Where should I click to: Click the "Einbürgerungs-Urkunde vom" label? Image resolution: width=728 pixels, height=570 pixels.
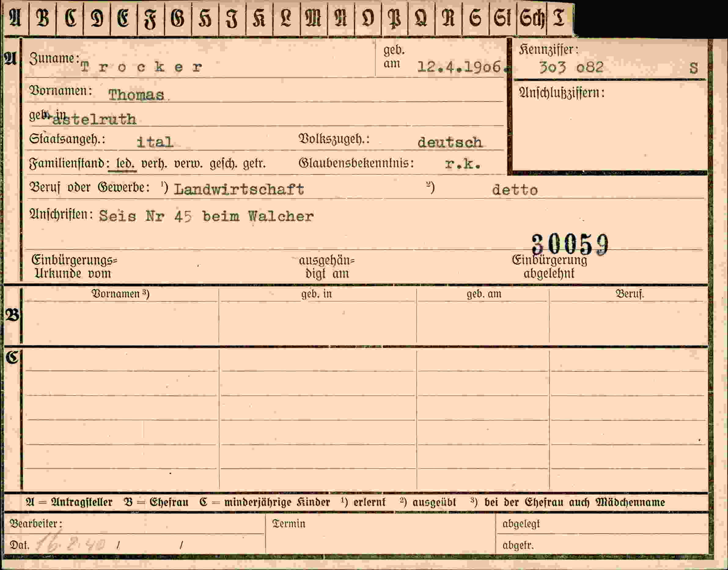74,267
